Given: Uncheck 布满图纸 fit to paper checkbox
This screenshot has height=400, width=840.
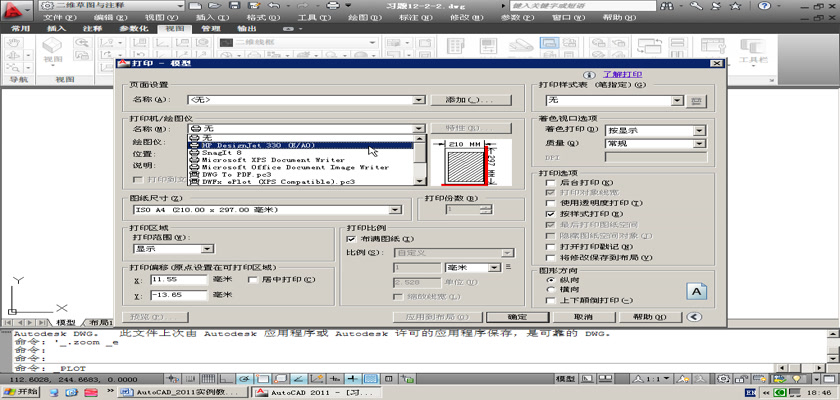Looking at the screenshot, I should (351, 239).
